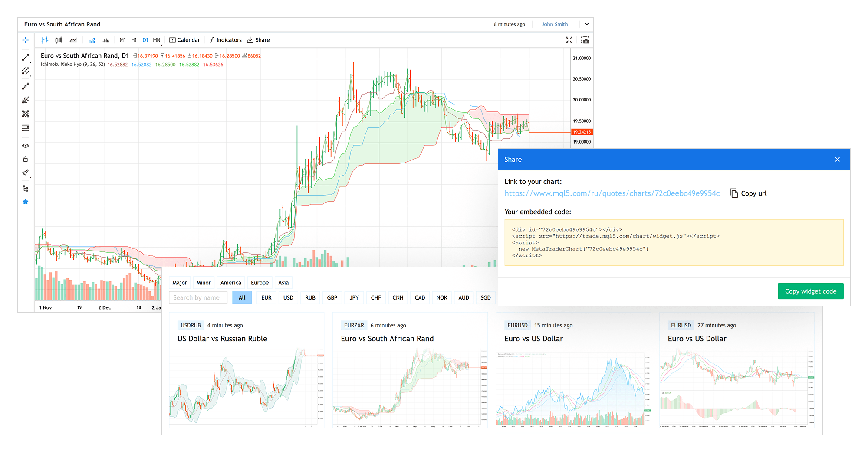The image size is (868, 454).
Task: Toggle the lock objects icon
Action: click(26, 159)
